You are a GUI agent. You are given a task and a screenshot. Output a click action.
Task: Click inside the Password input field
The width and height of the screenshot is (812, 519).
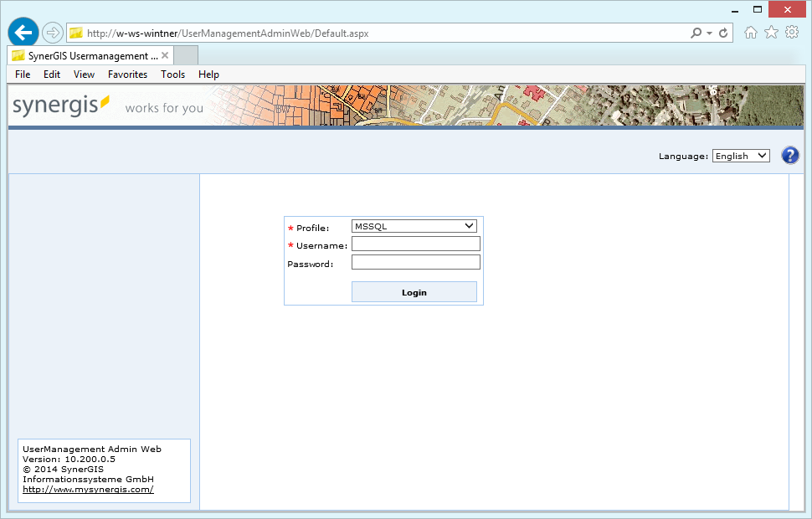click(415, 261)
